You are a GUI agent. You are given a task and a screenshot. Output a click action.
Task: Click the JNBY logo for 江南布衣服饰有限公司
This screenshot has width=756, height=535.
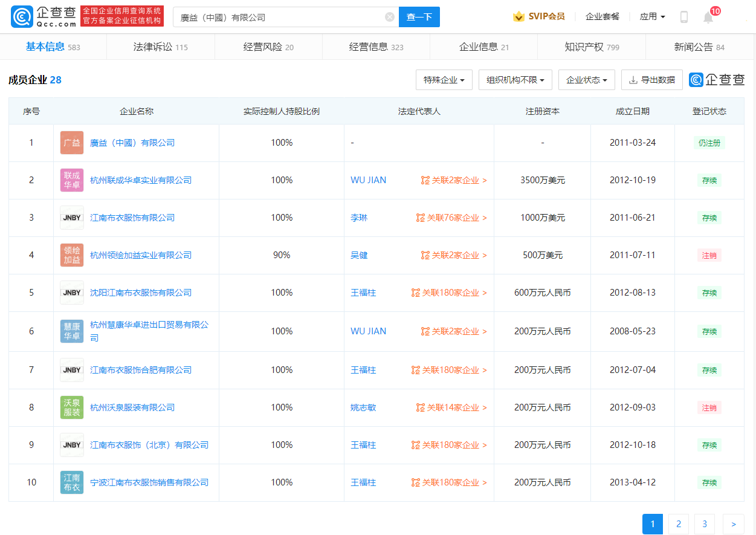pos(72,218)
